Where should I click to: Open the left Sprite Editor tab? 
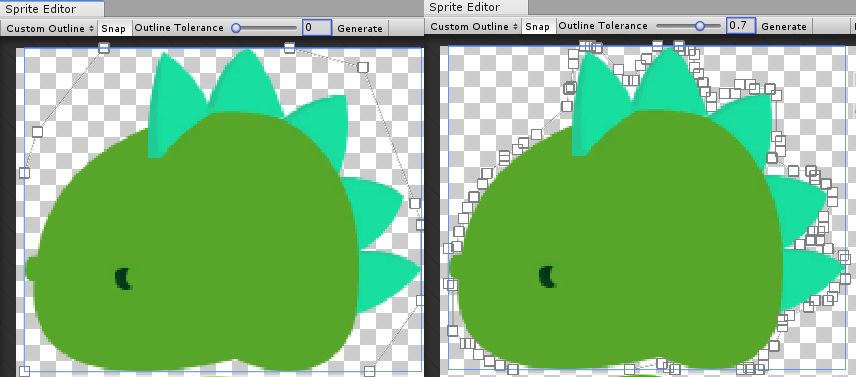click(52, 9)
